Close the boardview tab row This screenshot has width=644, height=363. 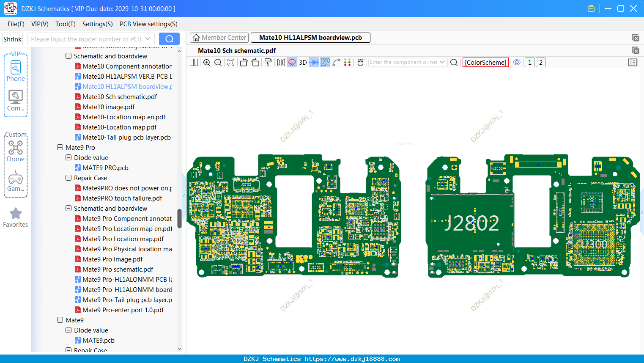pyautogui.click(x=636, y=38)
